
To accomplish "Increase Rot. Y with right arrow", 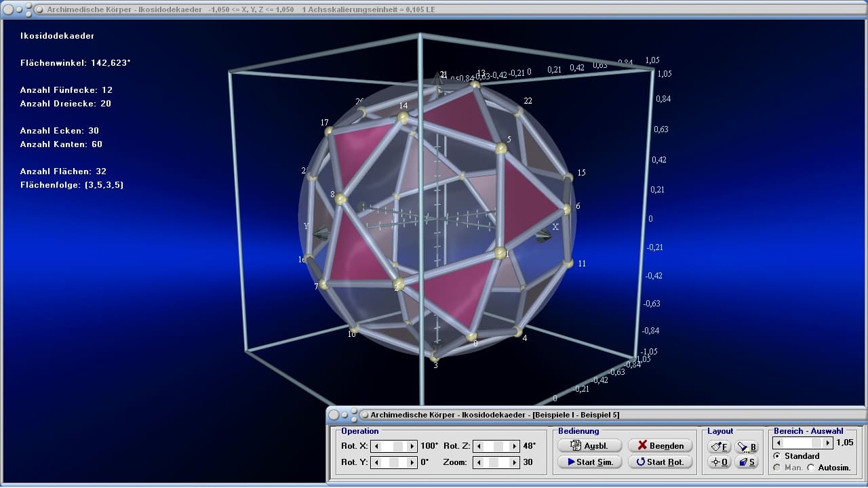I will (412, 462).
